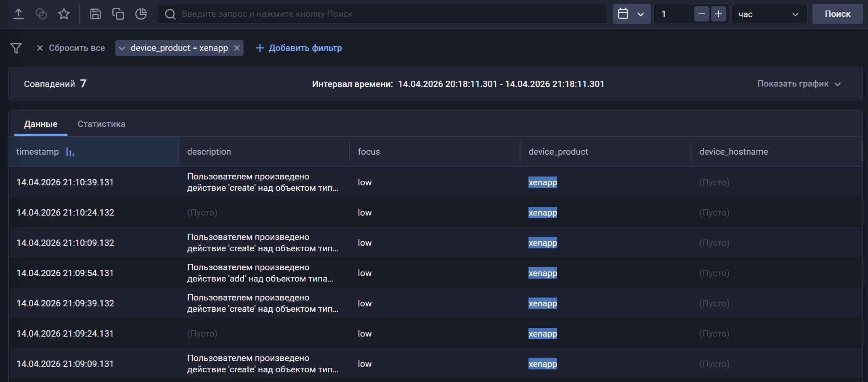Image resolution: width=868 pixels, height=382 pixels.
Task: Add query to favorites star
Action: click(64, 14)
